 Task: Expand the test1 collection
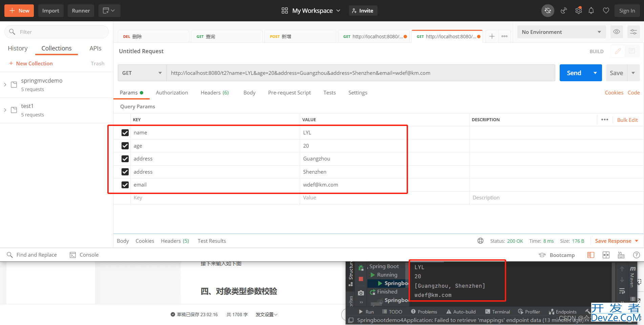tap(5, 110)
